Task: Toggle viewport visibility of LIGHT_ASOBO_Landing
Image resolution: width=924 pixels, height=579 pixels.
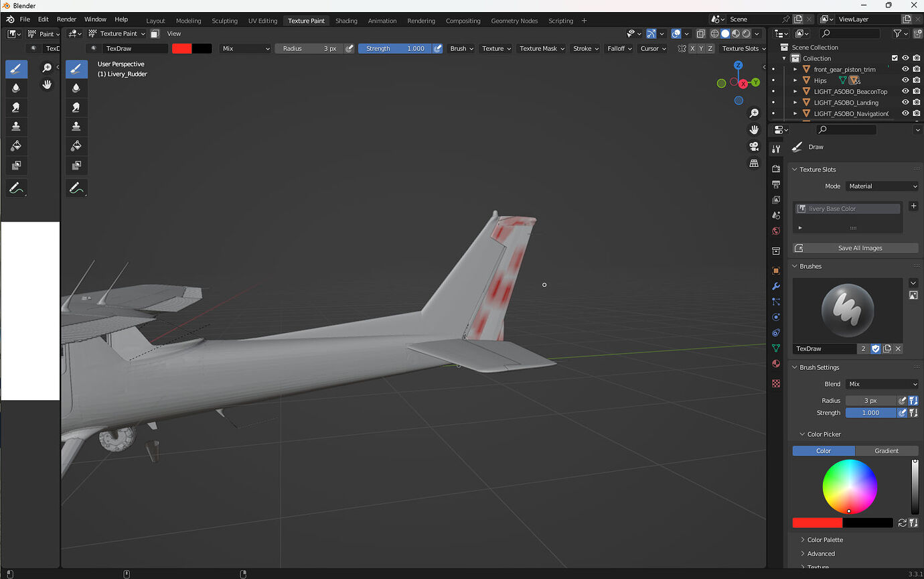Action: [x=905, y=102]
